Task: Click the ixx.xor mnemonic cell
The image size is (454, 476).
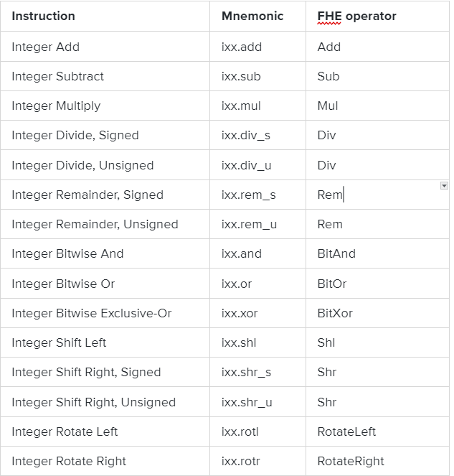Action: (x=238, y=313)
